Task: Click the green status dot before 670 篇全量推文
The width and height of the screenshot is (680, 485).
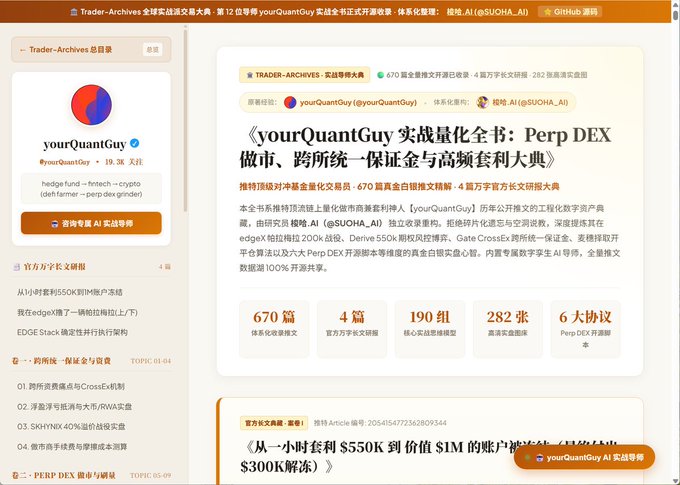Action: [380, 75]
